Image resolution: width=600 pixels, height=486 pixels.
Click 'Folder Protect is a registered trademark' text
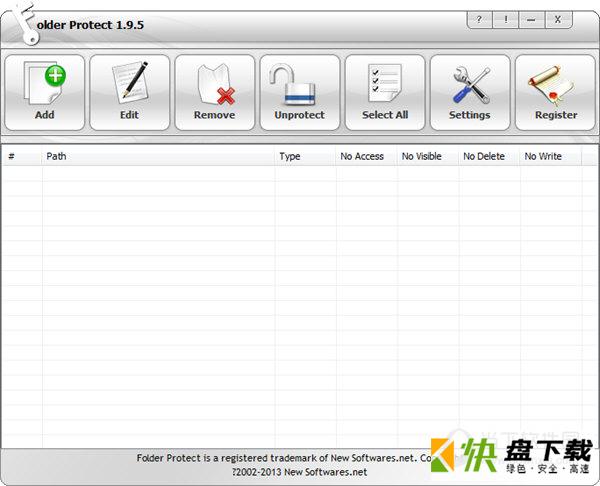tap(227, 458)
